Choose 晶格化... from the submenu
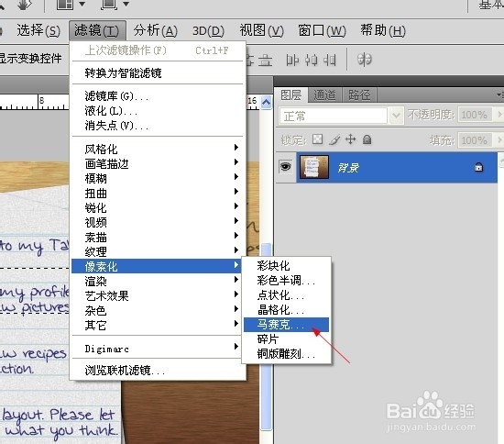Viewport: 504px width, 444px height. [286, 310]
